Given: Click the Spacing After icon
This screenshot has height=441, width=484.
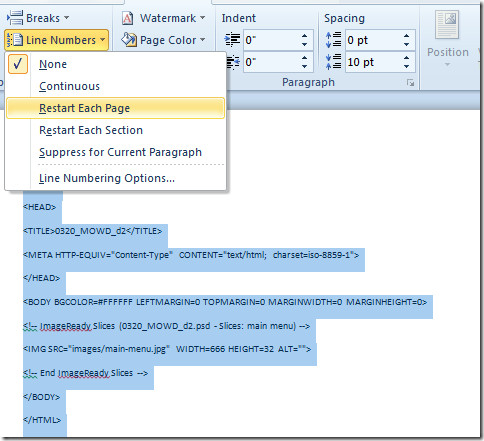Looking at the screenshot, I should [333, 62].
